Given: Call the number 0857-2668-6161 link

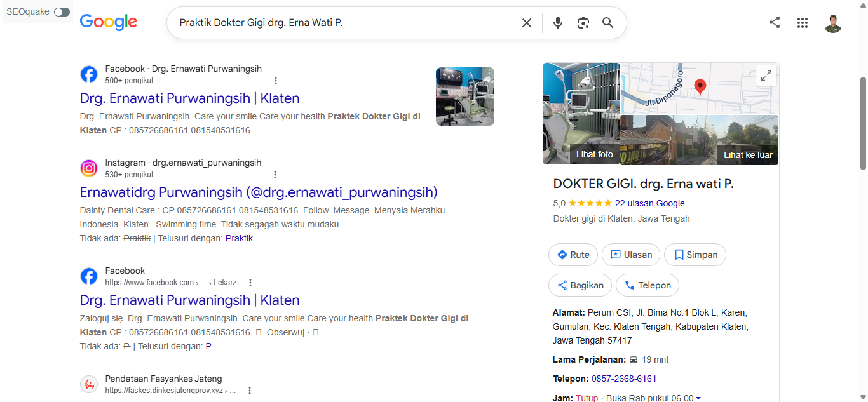Looking at the screenshot, I should pyautogui.click(x=624, y=379).
